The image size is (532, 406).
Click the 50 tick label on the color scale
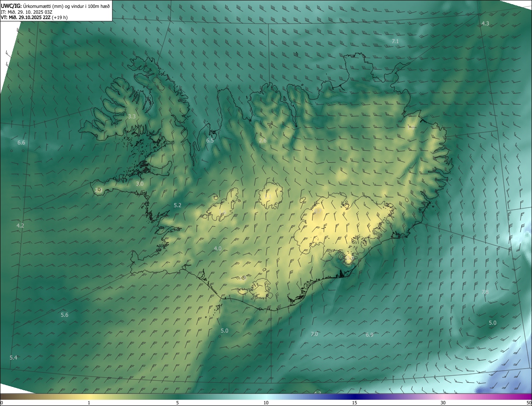point(529,403)
